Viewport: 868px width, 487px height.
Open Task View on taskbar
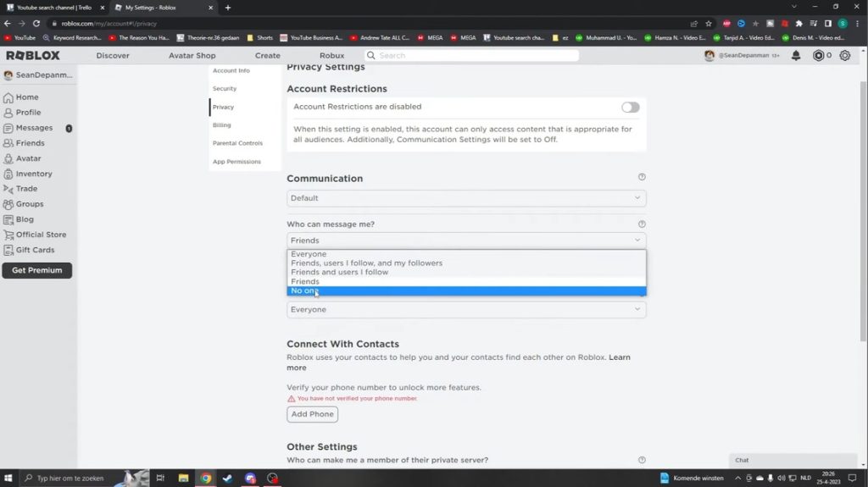160,479
